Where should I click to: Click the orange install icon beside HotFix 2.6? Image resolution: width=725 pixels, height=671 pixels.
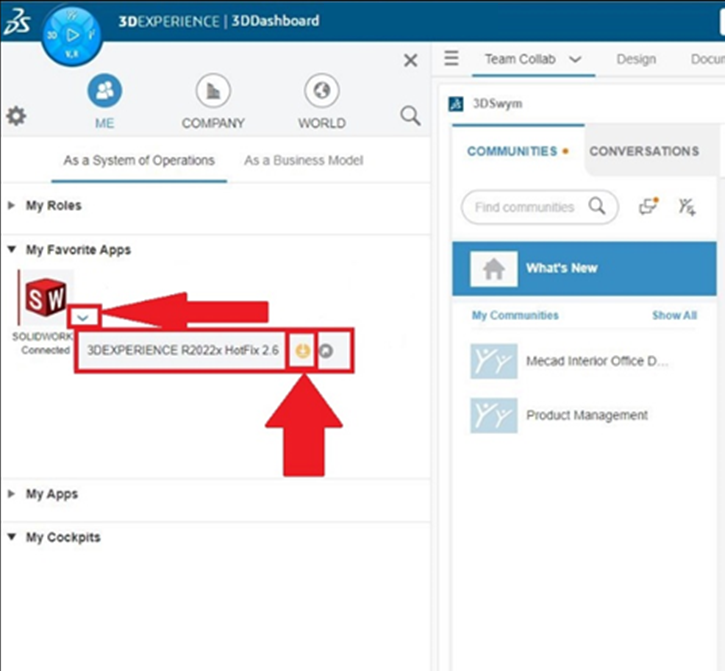[x=302, y=351]
